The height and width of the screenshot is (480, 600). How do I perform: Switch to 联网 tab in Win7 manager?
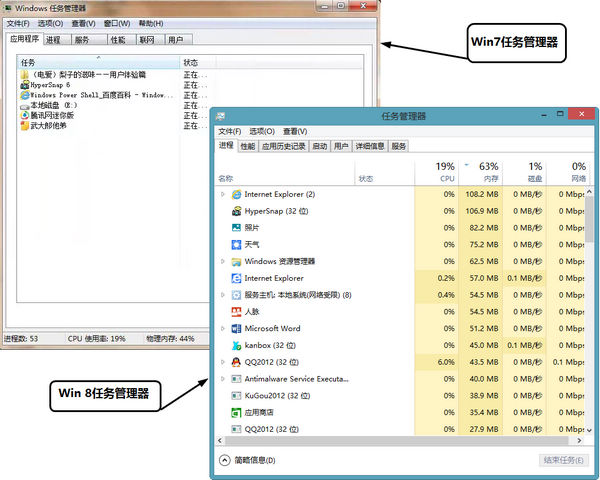click(147, 40)
